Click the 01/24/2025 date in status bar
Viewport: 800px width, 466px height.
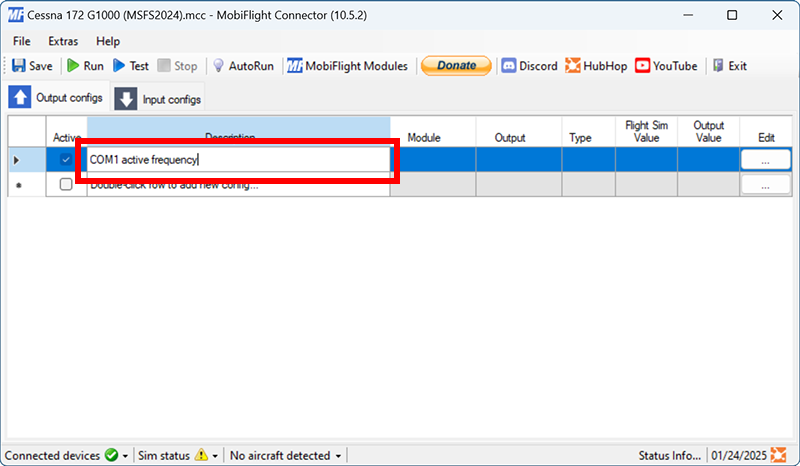(x=739, y=455)
